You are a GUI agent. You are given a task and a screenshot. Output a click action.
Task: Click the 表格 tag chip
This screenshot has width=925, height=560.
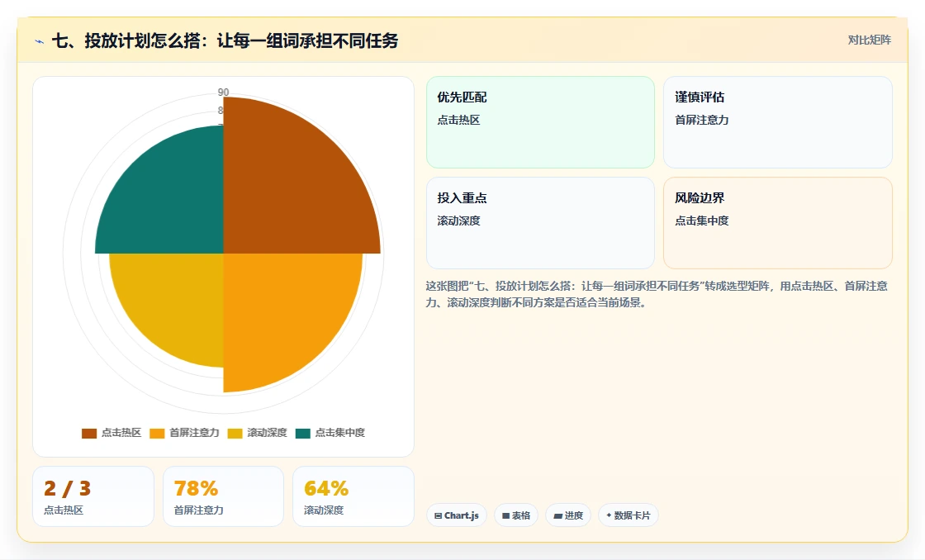pos(516,515)
